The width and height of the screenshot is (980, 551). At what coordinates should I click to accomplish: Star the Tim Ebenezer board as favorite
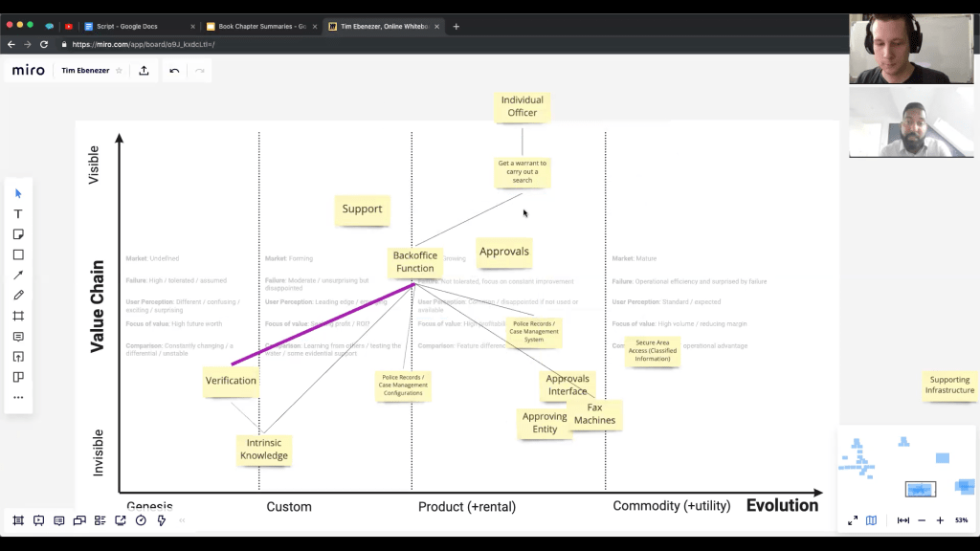click(x=119, y=71)
